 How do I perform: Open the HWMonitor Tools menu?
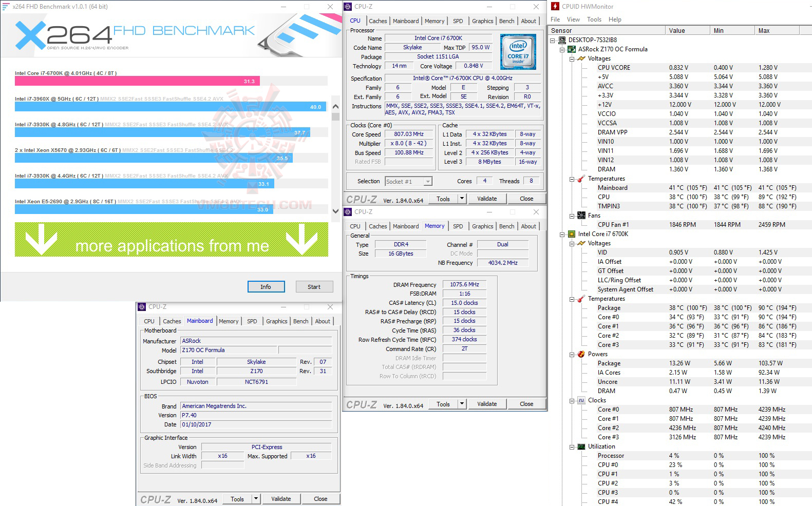click(x=594, y=20)
